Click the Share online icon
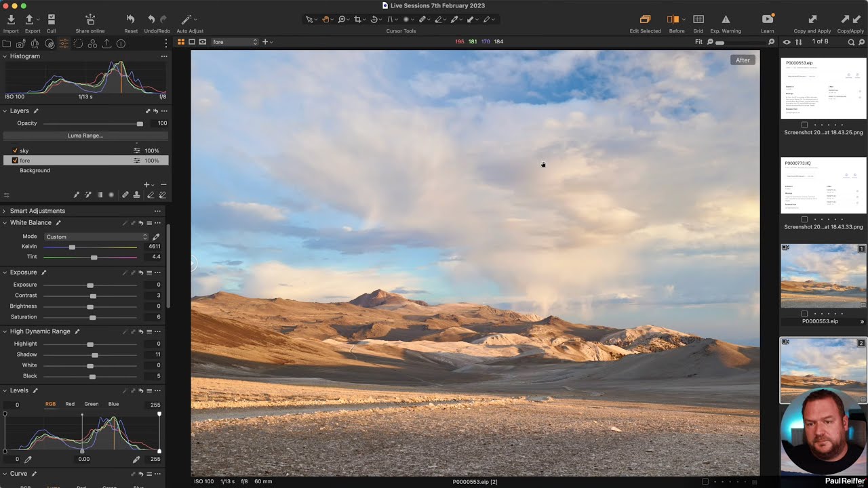 click(90, 20)
